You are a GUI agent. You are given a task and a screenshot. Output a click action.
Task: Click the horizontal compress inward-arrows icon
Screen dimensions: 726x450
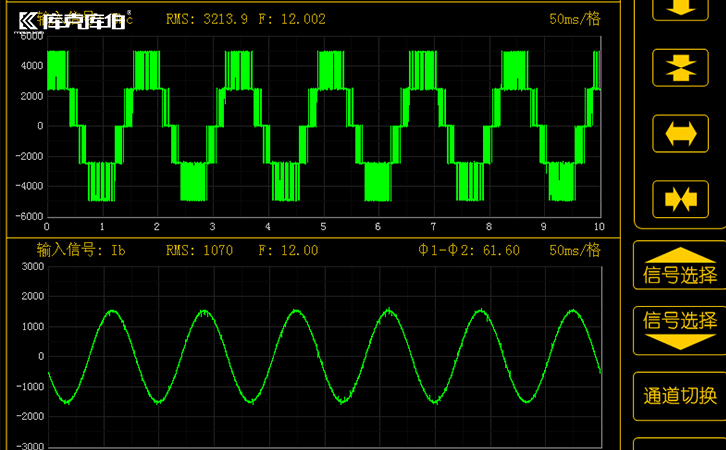(x=680, y=198)
